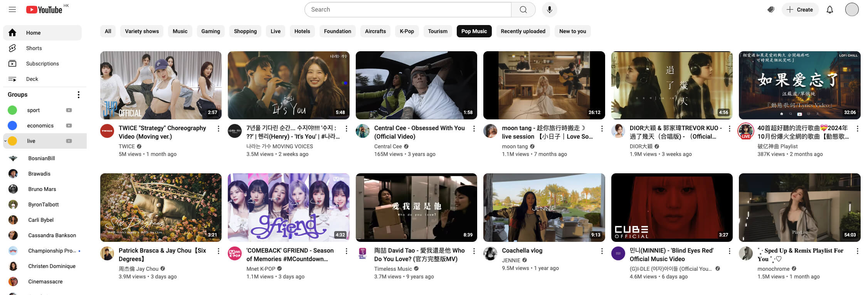Click the green sport group color circle
868x295 pixels.
[12, 110]
